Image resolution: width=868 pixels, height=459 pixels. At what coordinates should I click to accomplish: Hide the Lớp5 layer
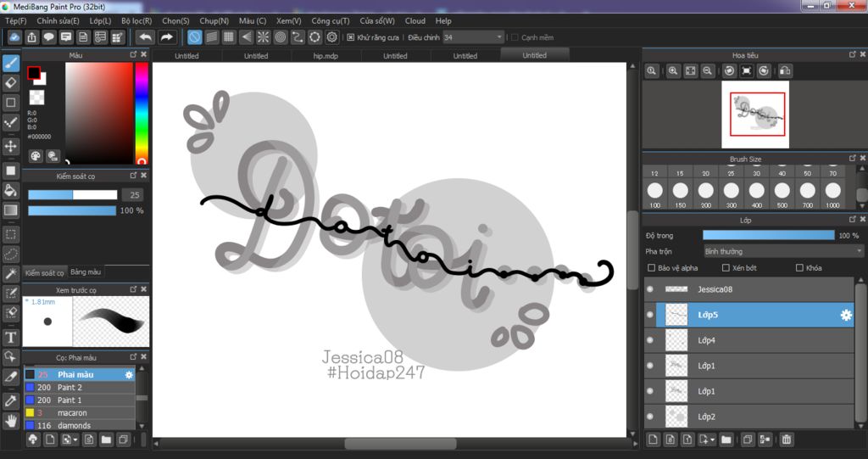click(650, 315)
